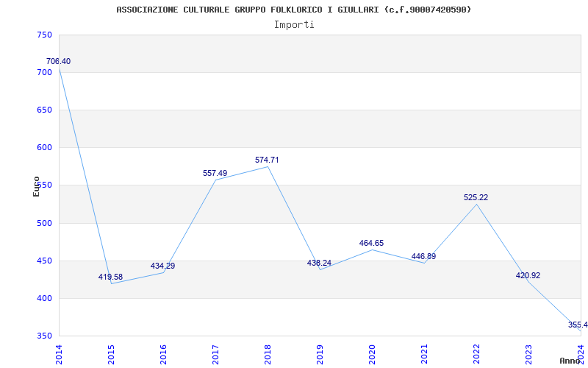Click the 650 y-axis value
This screenshot has height=368, width=588.
(x=44, y=110)
